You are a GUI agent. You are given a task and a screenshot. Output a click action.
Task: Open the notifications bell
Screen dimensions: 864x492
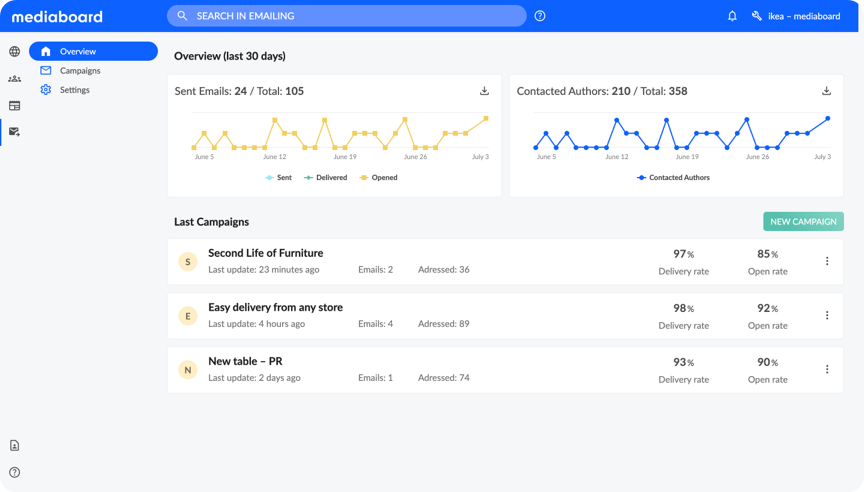tap(732, 16)
